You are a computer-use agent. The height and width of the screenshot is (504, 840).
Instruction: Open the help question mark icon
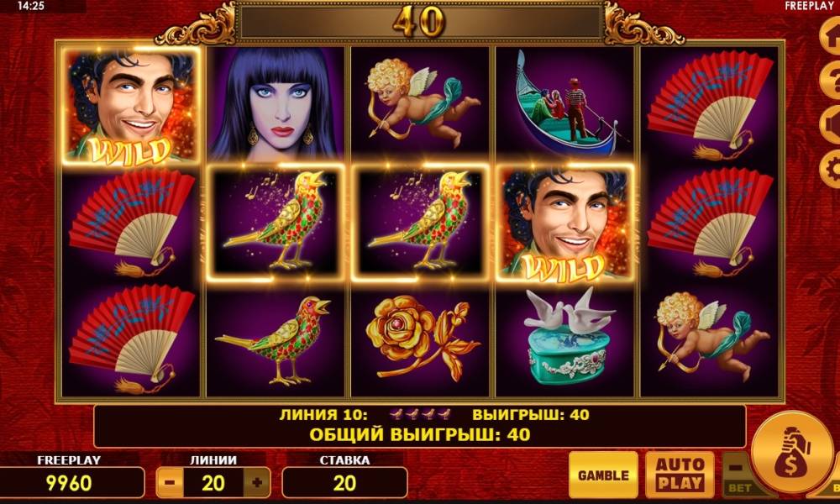[831, 81]
